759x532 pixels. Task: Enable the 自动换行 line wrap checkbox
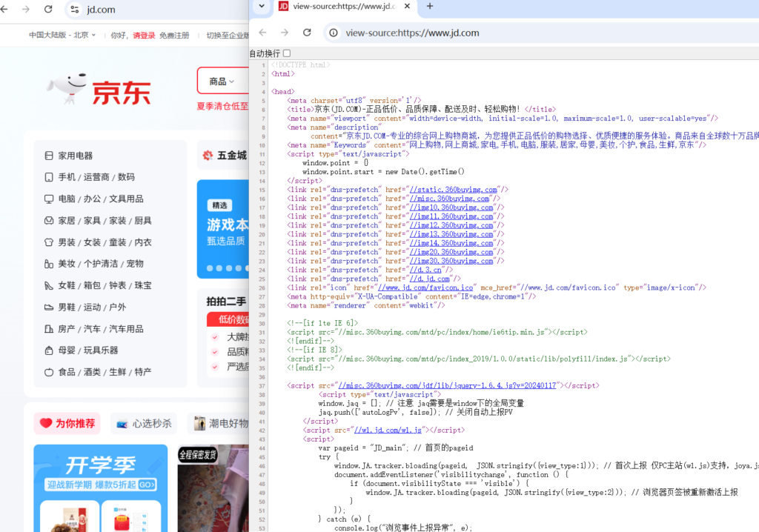coord(287,53)
